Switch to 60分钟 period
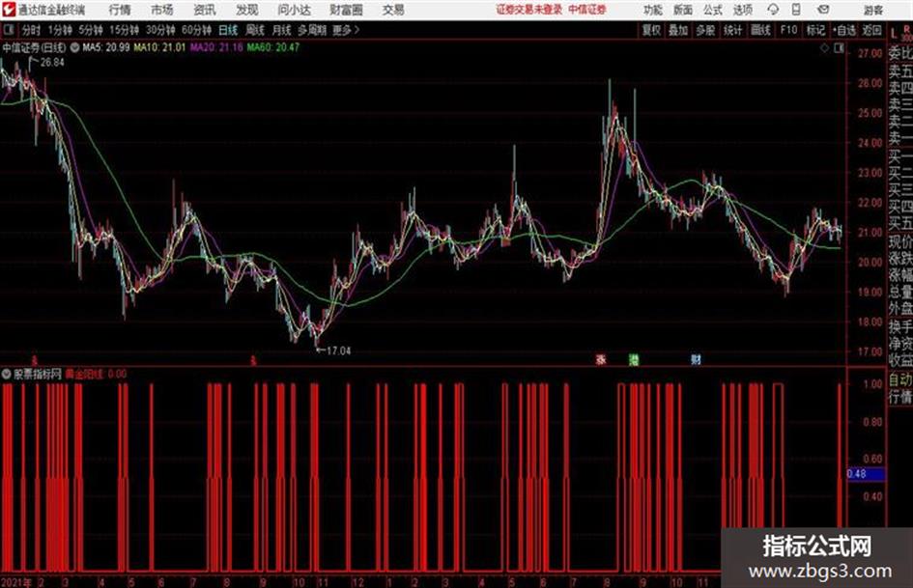Screen dimensions: 913x588 pyautogui.click(x=196, y=30)
